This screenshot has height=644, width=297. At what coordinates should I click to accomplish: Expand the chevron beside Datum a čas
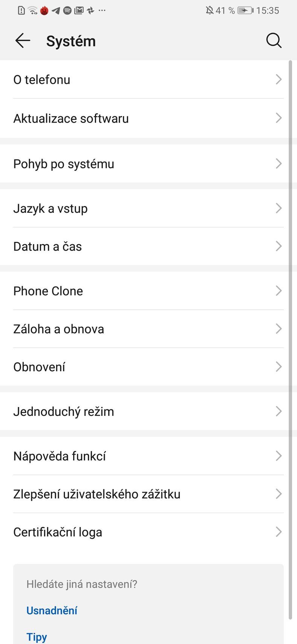pyautogui.click(x=279, y=246)
